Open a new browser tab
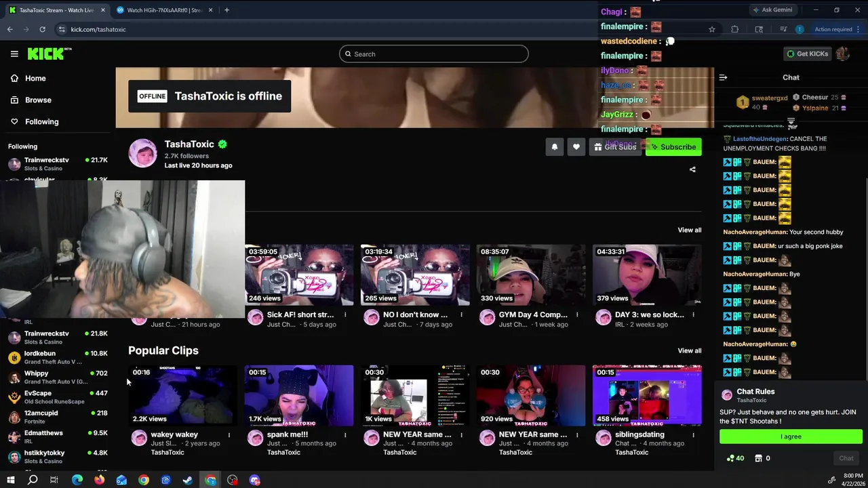Screen dimensions: 868x488 [226, 10]
